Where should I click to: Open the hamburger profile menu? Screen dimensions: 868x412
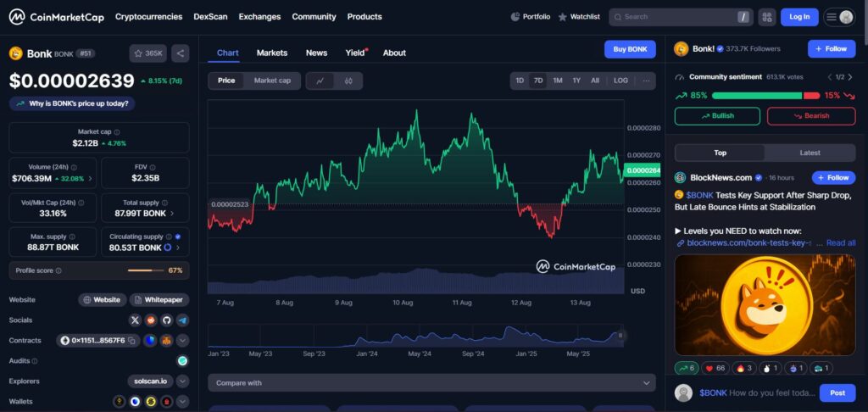coord(839,17)
